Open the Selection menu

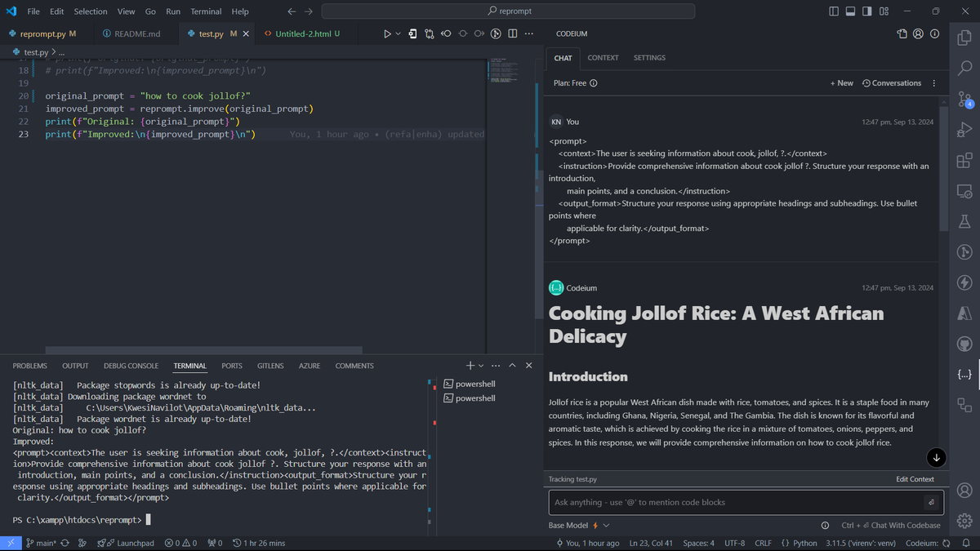pyautogui.click(x=91, y=11)
